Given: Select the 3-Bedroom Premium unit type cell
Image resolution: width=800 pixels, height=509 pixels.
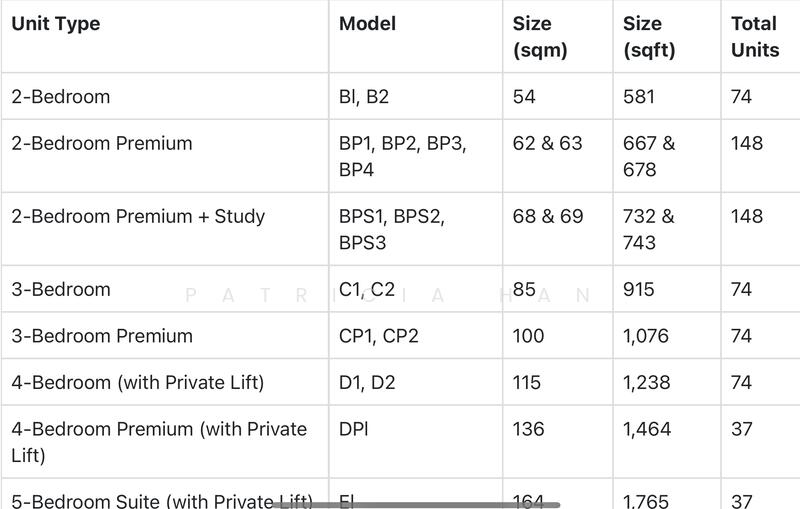Looking at the screenshot, I should point(102,336).
